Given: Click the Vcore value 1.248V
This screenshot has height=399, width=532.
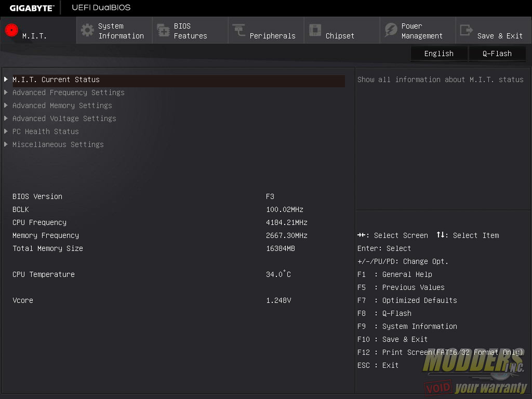Looking at the screenshot, I should [x=278, y=300].
